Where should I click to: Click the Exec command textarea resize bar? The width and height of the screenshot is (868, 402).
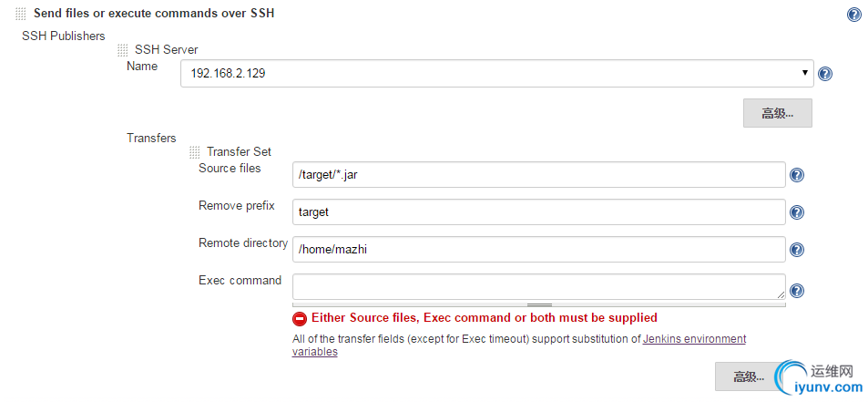[x=539, y=304]
